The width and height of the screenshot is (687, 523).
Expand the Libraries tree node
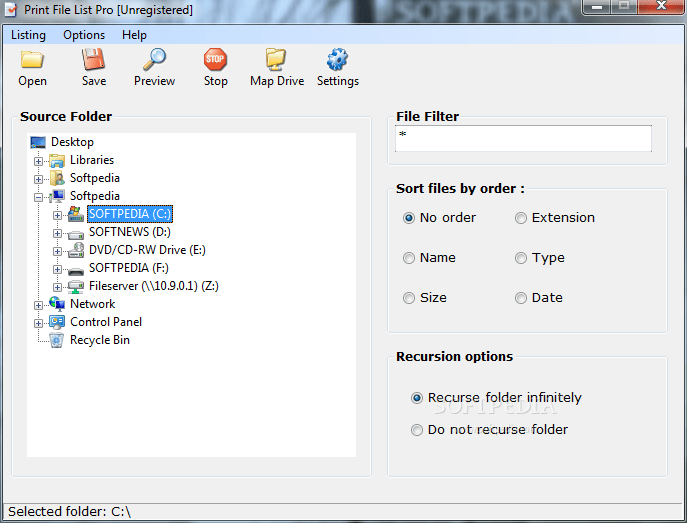coord(39,161)
